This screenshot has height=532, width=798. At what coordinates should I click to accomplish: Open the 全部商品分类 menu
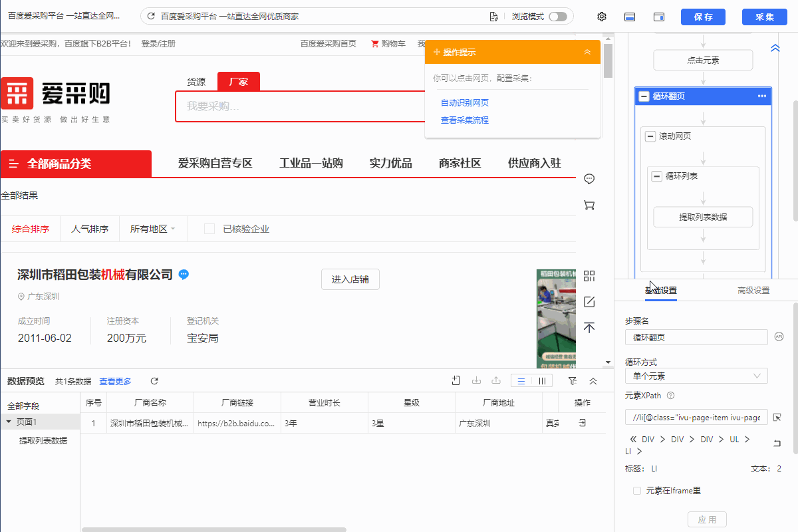point(76,164)
